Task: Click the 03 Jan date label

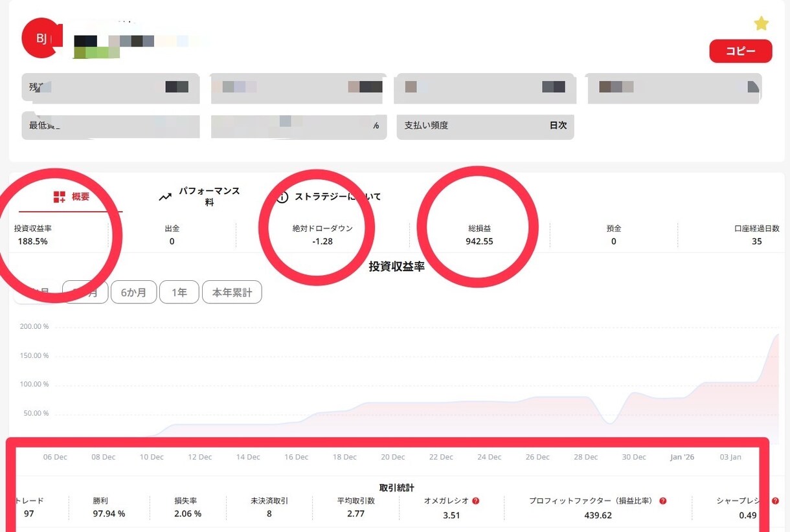Action: click(730, 457)
